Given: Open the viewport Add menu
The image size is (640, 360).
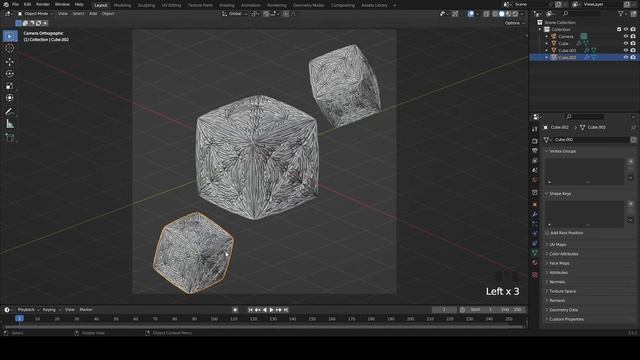Looking at the screenshot, I should click(x=93, y=14).
